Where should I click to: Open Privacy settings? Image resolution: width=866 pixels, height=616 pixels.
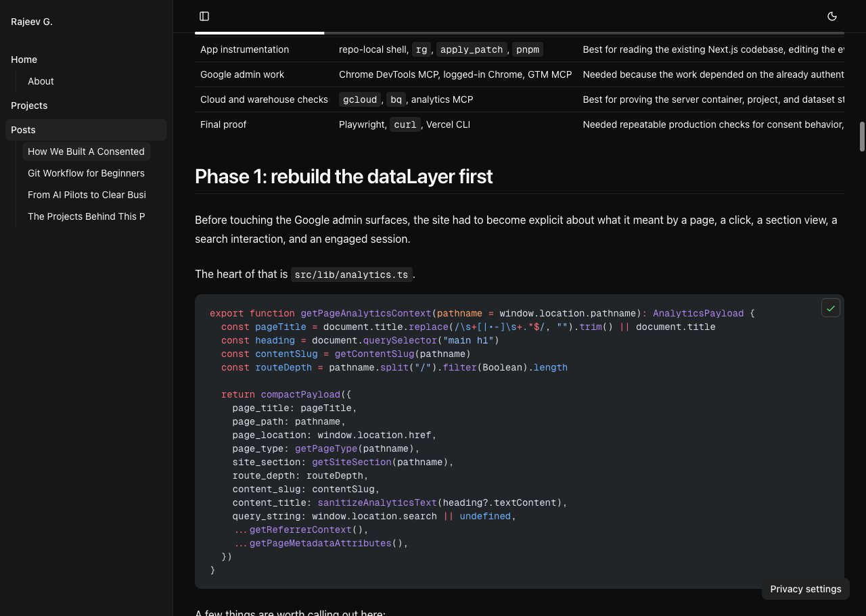coord(805,589)
